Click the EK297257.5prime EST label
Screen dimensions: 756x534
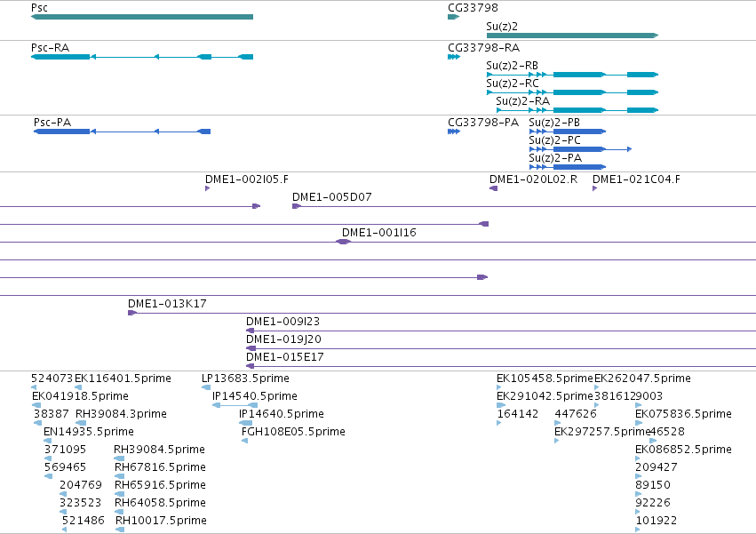point(602,432)
